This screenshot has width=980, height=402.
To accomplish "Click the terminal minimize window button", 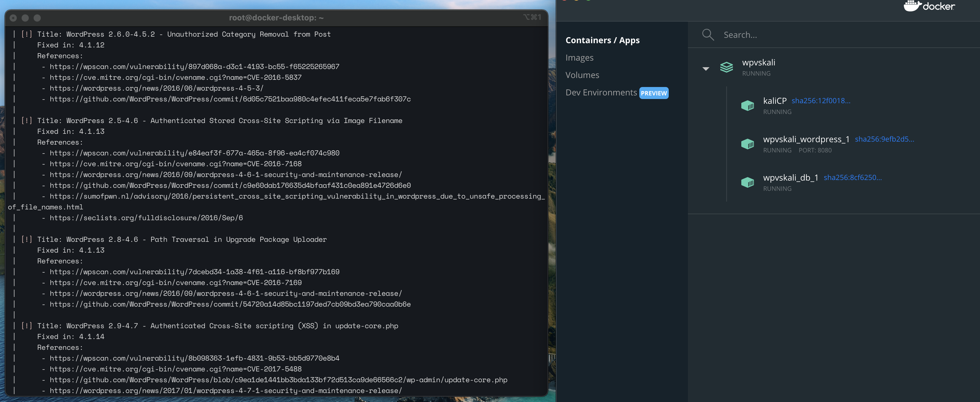I will [x=25, y=18].
